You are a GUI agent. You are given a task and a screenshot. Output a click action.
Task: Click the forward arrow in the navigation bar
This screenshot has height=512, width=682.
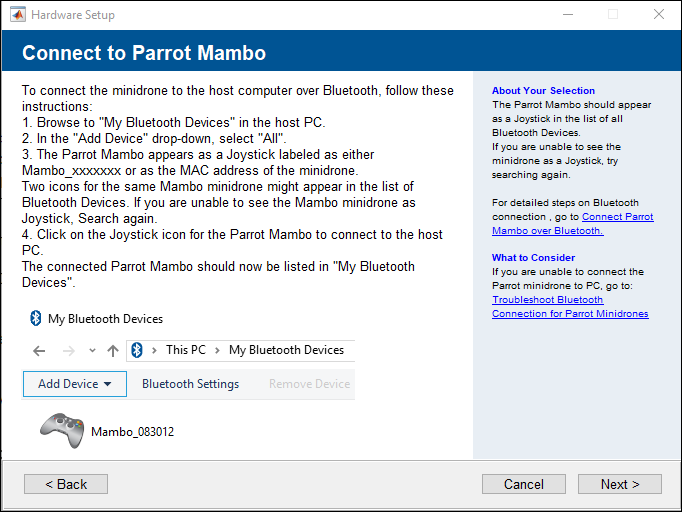tap(67, 351)
